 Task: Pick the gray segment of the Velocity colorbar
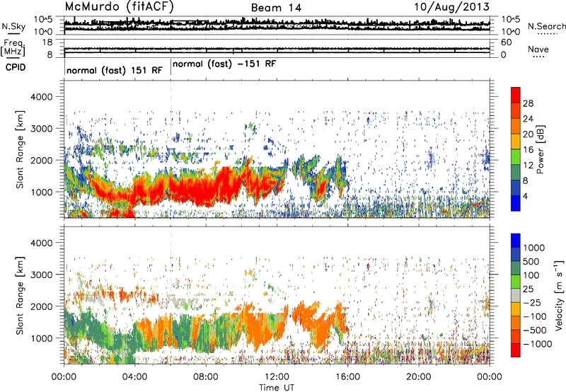516,296
